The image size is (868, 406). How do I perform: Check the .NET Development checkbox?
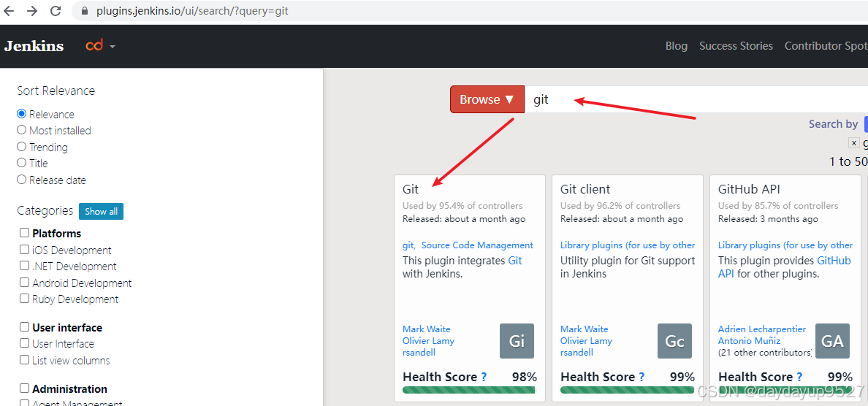click(x=24, y=266)
